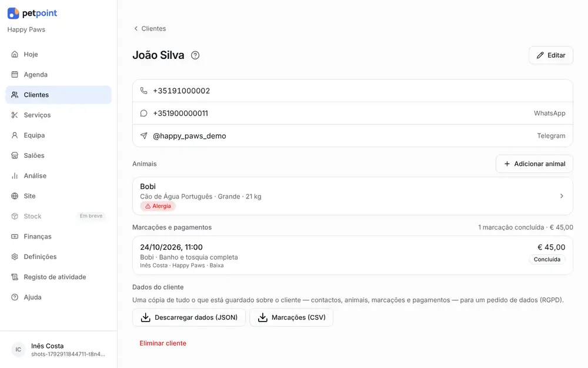The height and width of the screenshot is (368, 588).
Task: Click the Concluída status badge
Action: point(547,260)
